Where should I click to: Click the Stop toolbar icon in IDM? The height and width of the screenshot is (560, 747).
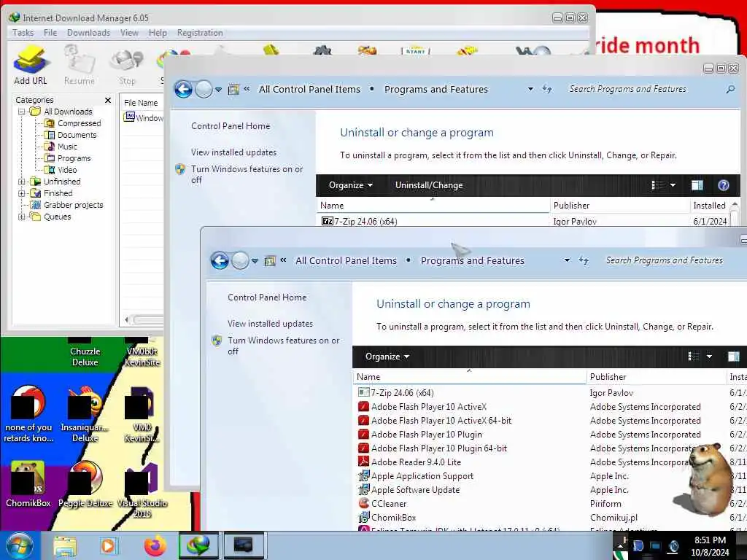pos(127,66)
